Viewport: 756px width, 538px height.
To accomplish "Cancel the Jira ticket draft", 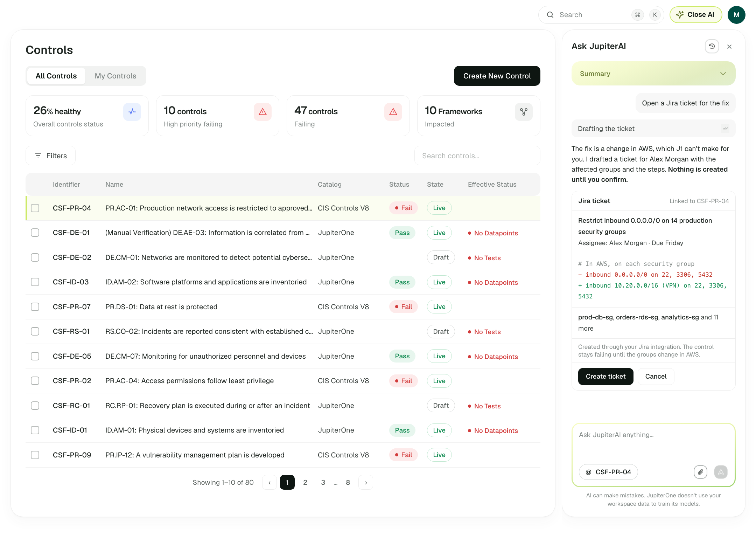I will point(656,377).
